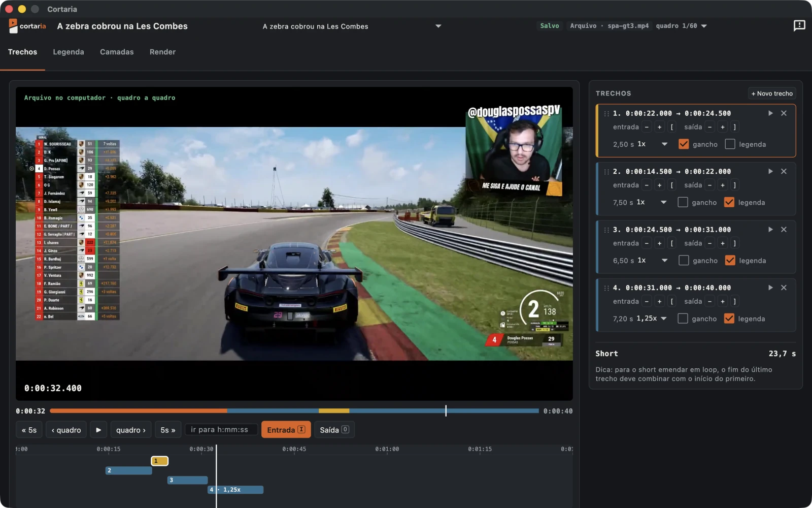The image size is (812, 508).
Task: Set trecho 3 entrada with bracket icon
Action: coord(672,243)
